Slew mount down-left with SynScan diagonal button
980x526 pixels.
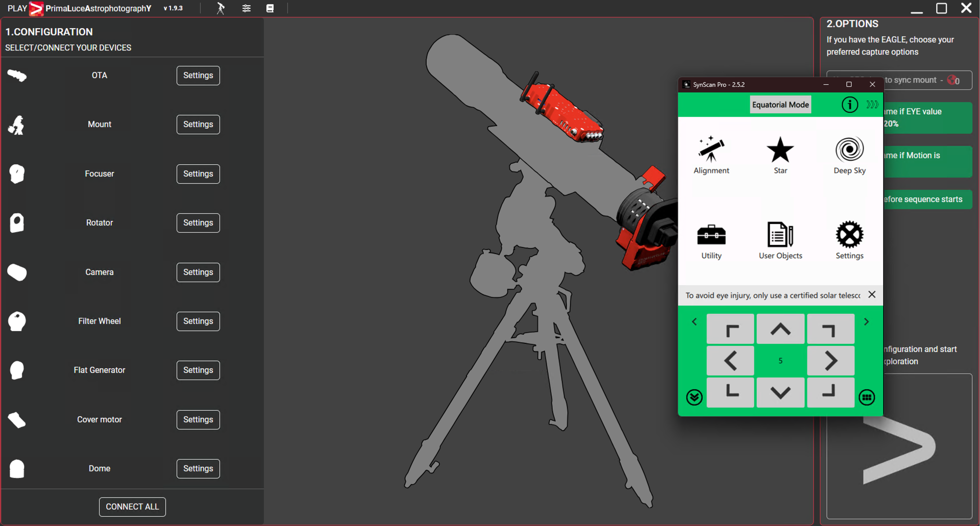730,392
